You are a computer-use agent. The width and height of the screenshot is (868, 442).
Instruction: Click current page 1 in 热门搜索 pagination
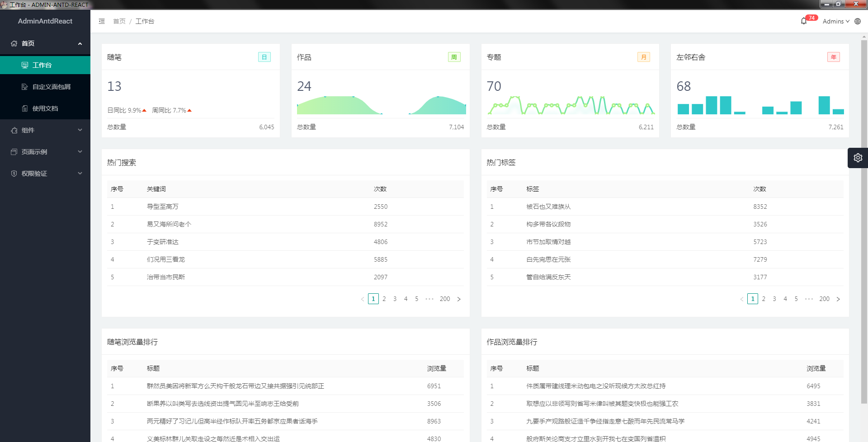(373, 299)
